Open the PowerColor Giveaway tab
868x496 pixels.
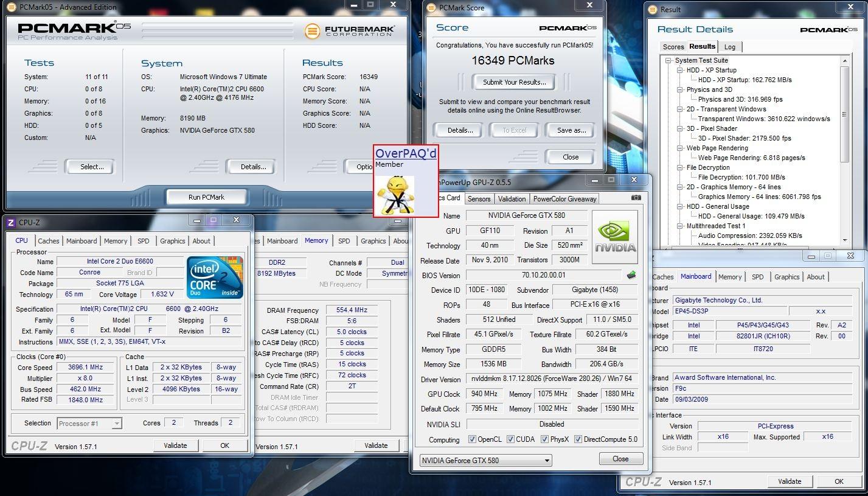[564, 199]
